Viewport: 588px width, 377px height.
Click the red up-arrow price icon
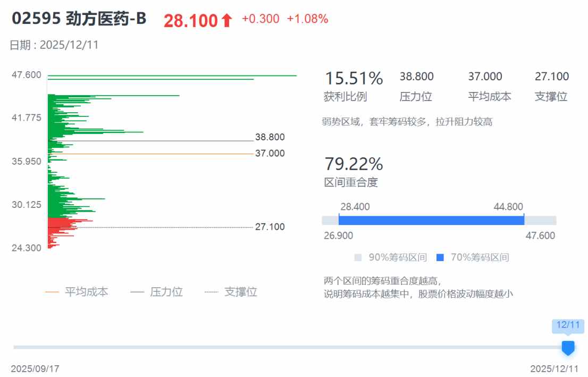pyautogui.click(x=227, y=21)
